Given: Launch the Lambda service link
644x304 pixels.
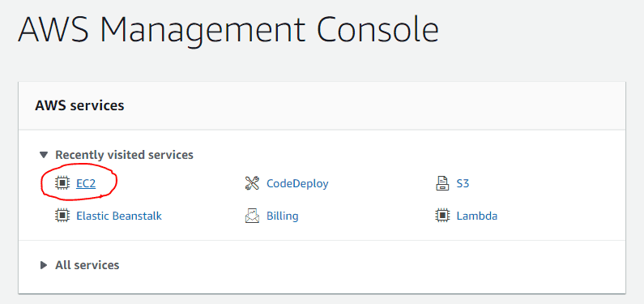Looking at the screenshot, I should 477,216.
